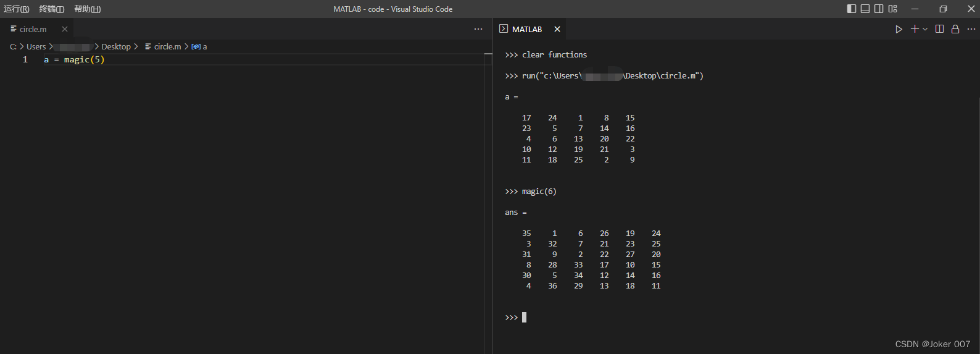Close the MATLAB terminal tab
This screenshot has height=354, width=980.
[x=557, y=29]
